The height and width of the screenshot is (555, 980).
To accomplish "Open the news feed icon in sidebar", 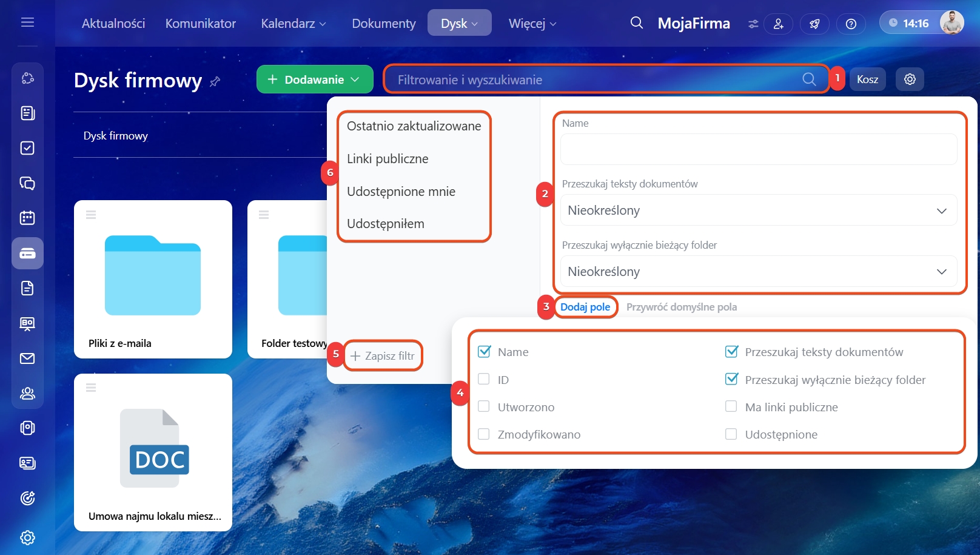I will 27,113.
